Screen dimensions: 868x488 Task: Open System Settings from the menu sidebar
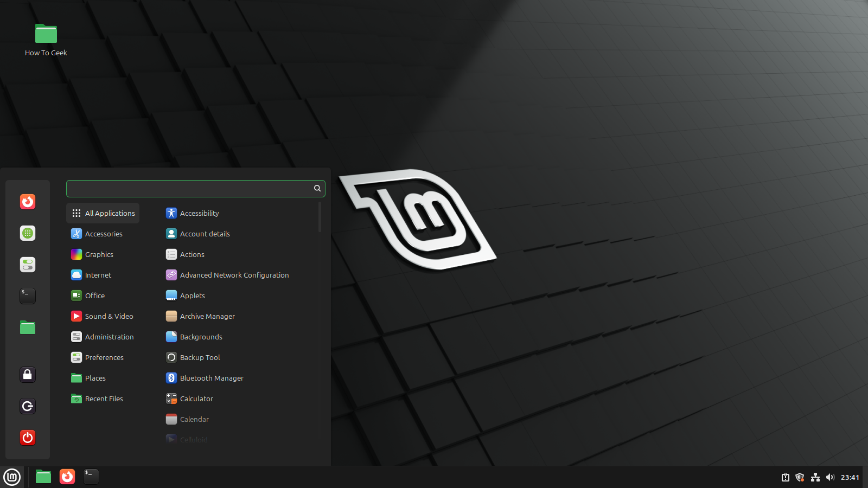click(27, 265)
